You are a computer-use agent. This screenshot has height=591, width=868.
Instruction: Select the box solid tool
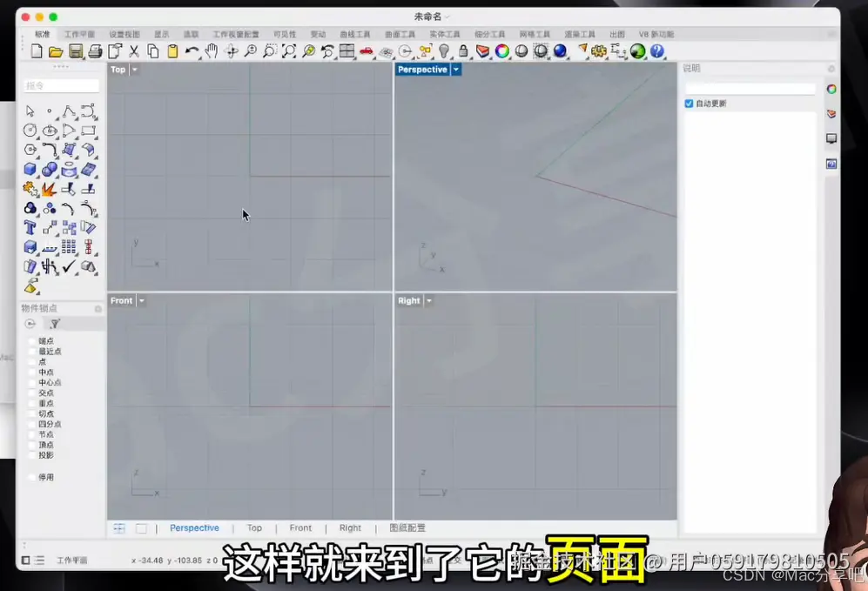(x=29, y=167)
